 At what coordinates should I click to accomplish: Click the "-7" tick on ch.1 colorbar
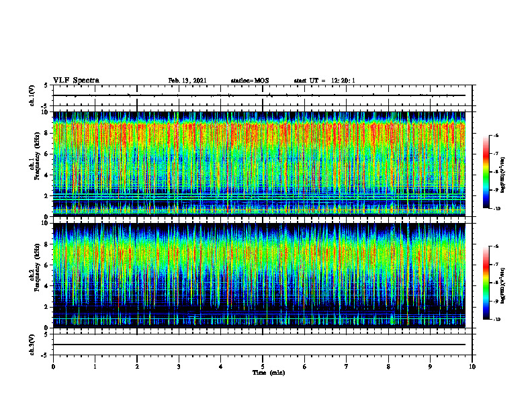[496, 154]
